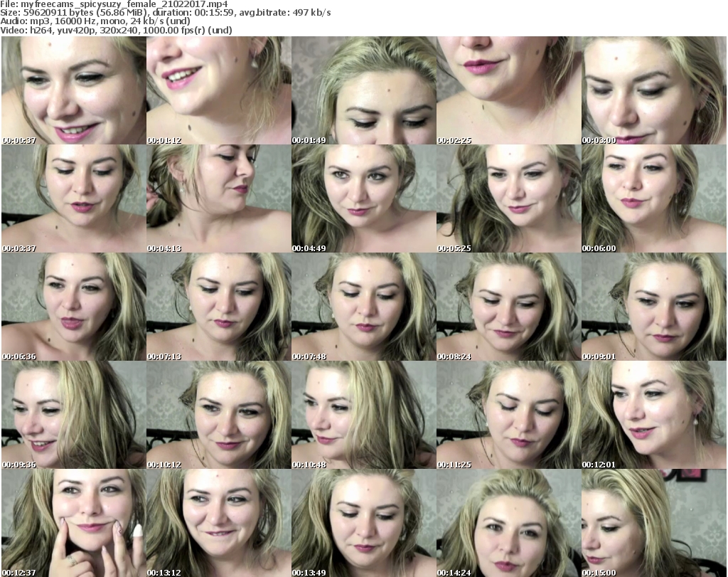The width and height of the screenshot is (728, 577).
Task: Choose the thumbnail with timestamp 00:13:12
Action: click(219, 523)
